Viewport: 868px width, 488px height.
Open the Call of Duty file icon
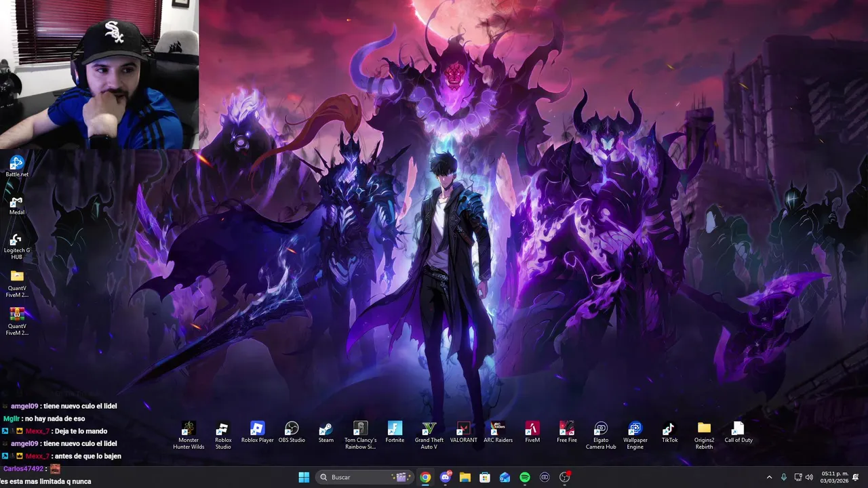[738, 432]
